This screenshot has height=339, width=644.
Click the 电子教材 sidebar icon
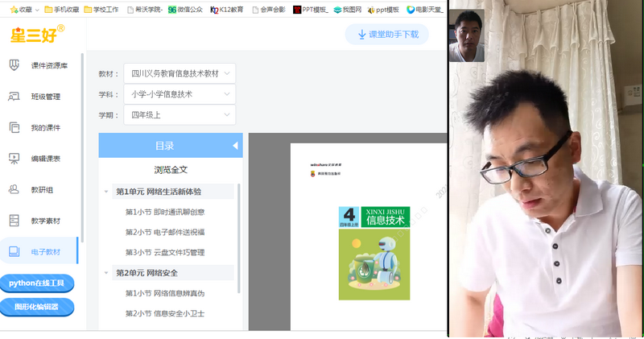pyautogui.click(x=14, y=251)
